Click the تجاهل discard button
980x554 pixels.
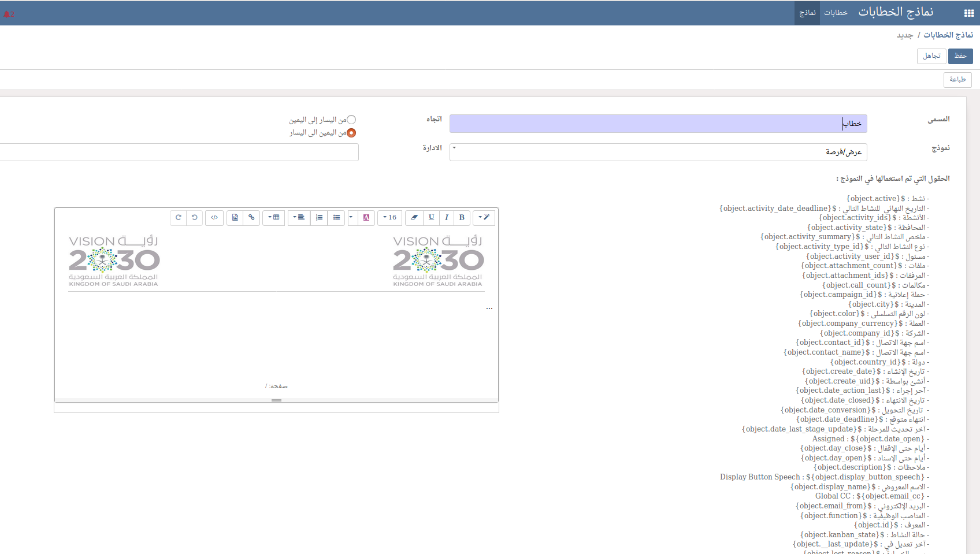(931, 56)
